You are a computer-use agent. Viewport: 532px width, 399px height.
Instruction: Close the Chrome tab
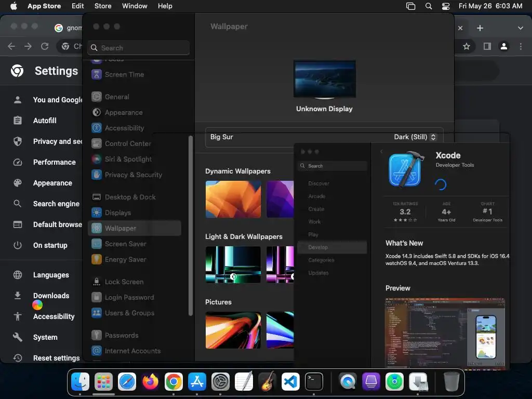click(460, 28)
